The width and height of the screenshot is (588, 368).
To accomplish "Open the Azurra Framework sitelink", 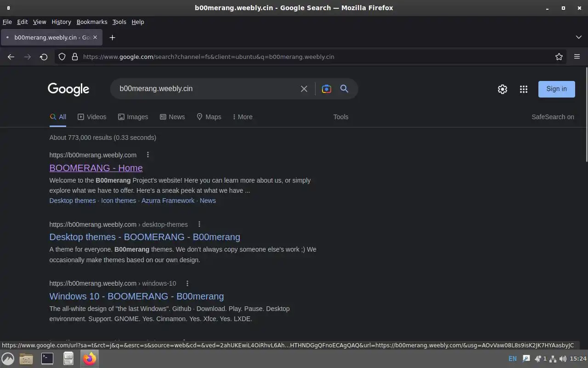I will [x=168, y=201].
